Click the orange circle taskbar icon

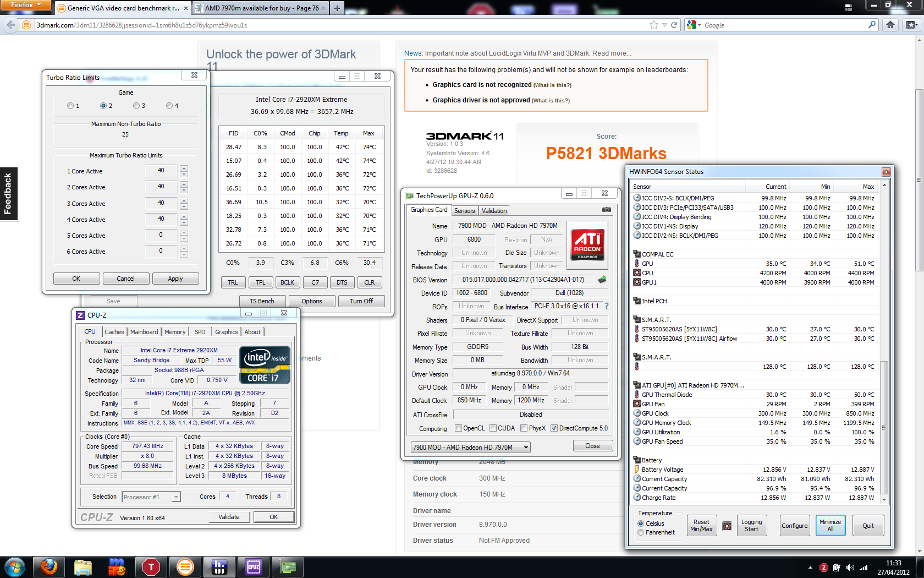pyautogui.click(x=185, y=566)
